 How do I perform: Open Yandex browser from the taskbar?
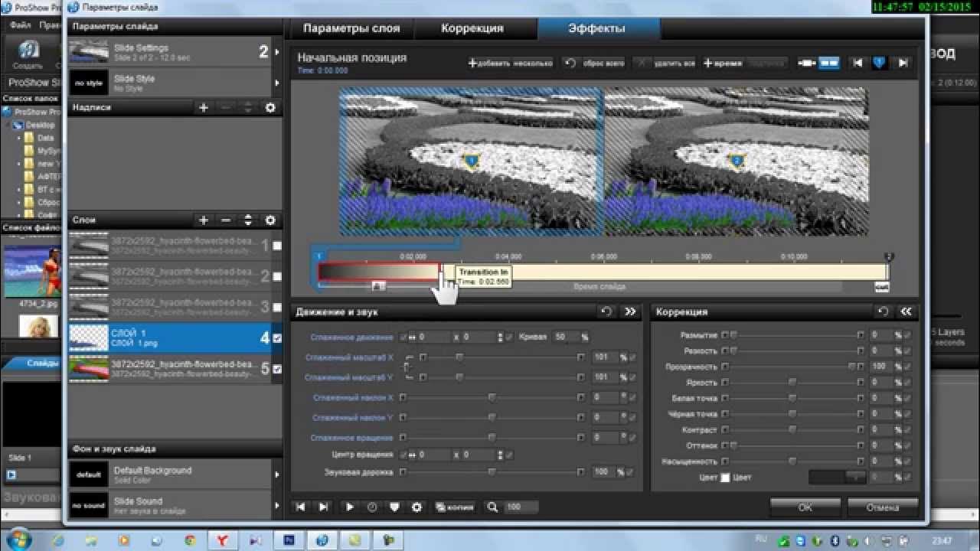pyautogui.click(x=223, y=540)
